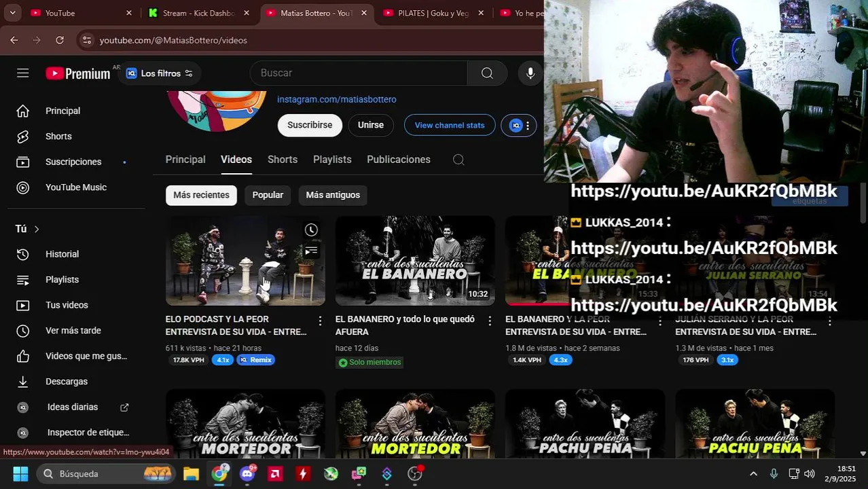Show hidden system tray icons
Screen dimensions: 868x489
[753, 473]
